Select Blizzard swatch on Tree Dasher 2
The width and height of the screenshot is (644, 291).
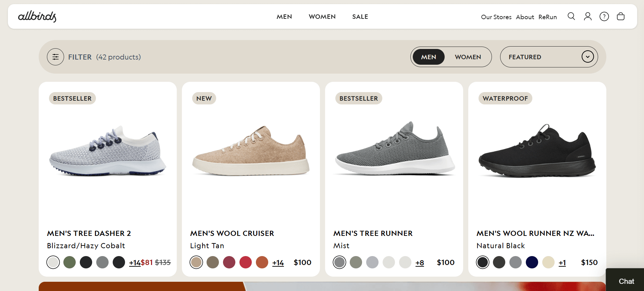click(53, 262)
